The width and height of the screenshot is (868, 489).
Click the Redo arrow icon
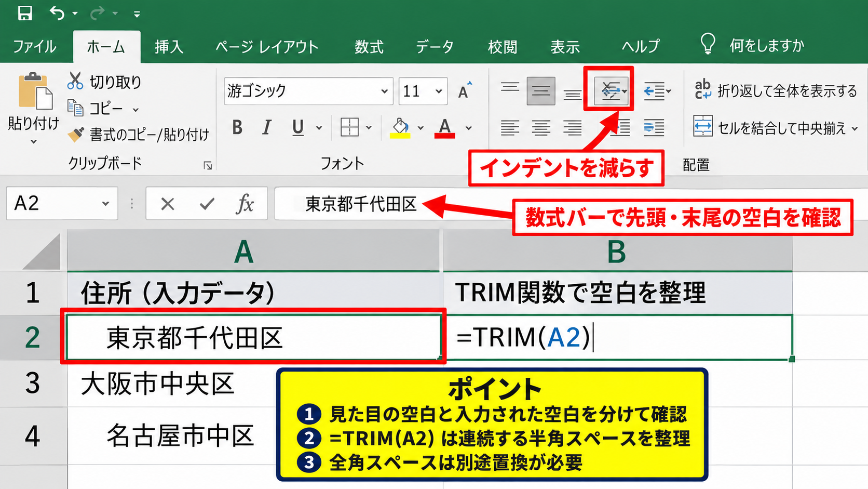click(x=97, y=13)
